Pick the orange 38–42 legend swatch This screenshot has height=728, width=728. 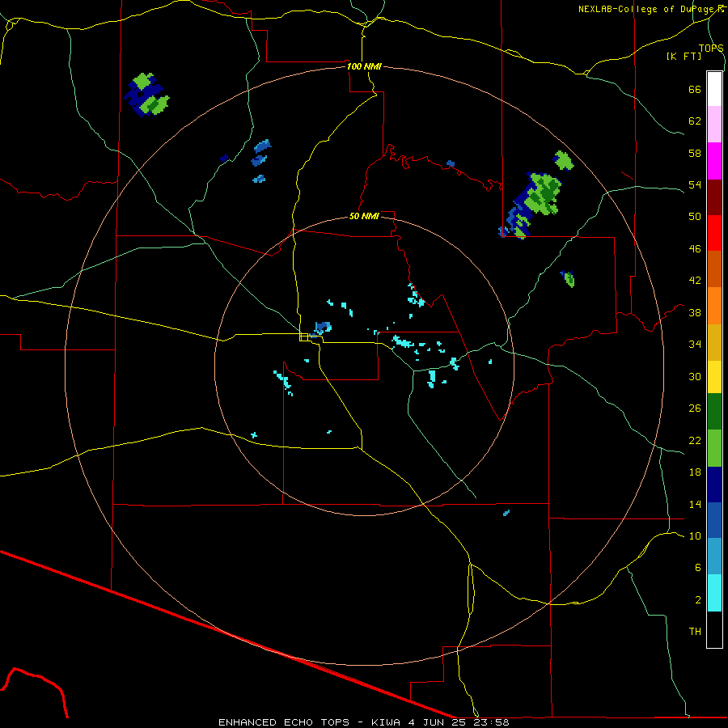[x=714, y=306]
